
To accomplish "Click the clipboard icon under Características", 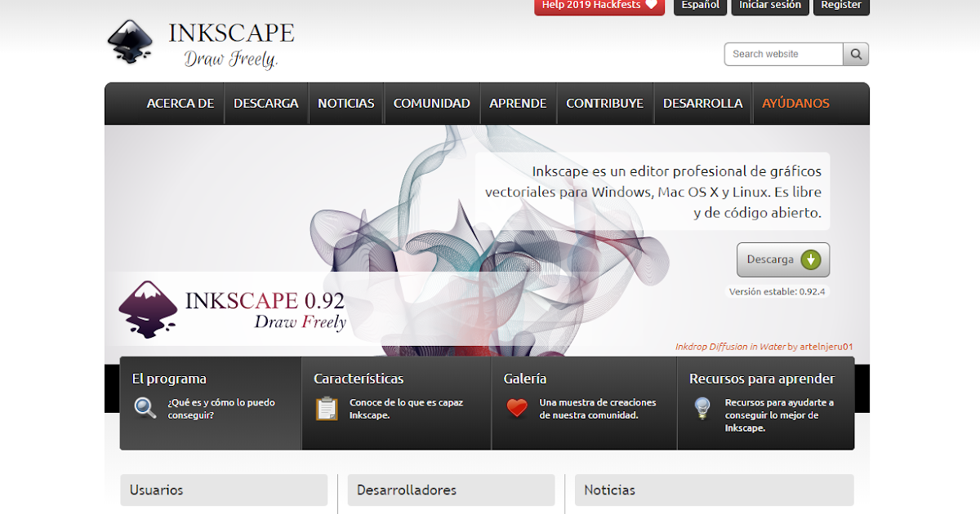I will pyautogui.click(x=327, y=408).
